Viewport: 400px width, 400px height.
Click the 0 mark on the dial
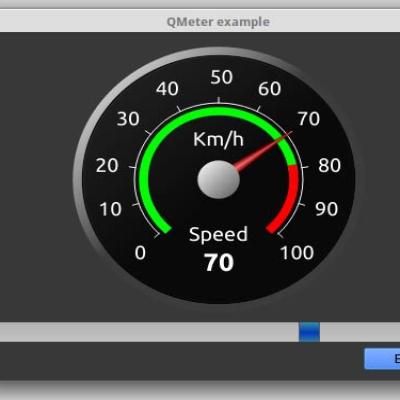[x=140, y=253]
